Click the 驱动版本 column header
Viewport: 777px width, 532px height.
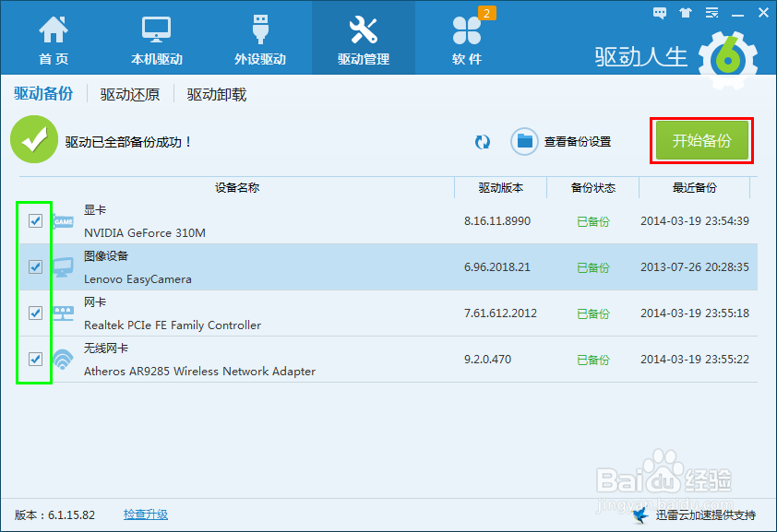(x=500, y=187)
